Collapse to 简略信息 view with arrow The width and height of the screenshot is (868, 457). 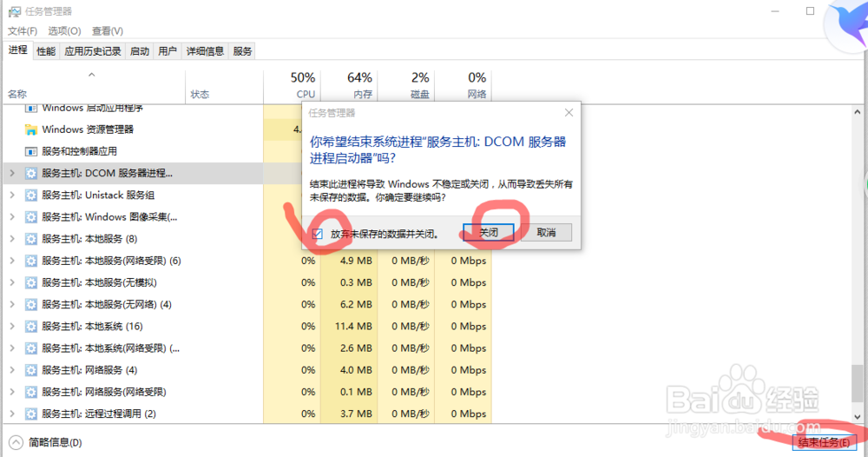(16, 442)
